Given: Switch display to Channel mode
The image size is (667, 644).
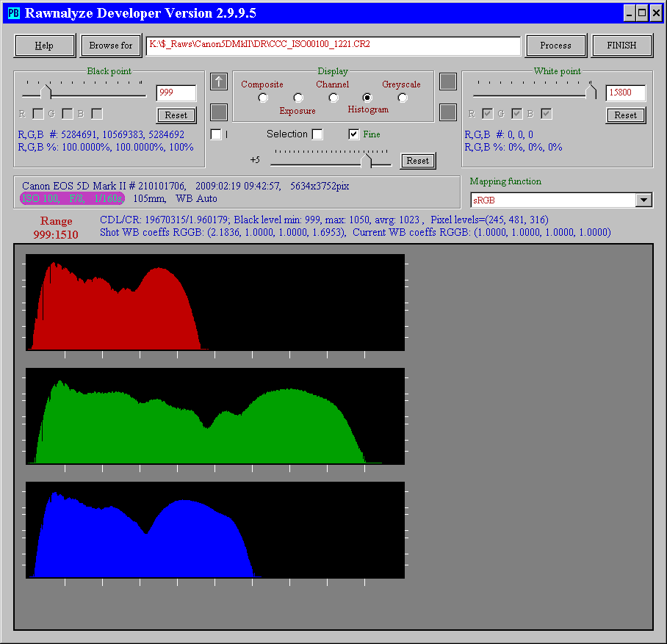Looking at the screenshot, I should (x=333, y=98).
